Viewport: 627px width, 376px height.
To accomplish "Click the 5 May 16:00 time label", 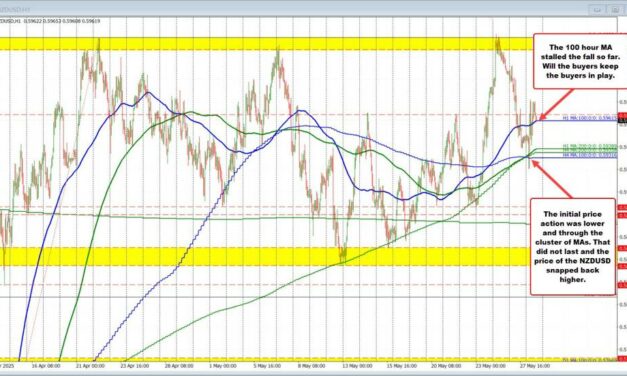I will click(267, 366).
